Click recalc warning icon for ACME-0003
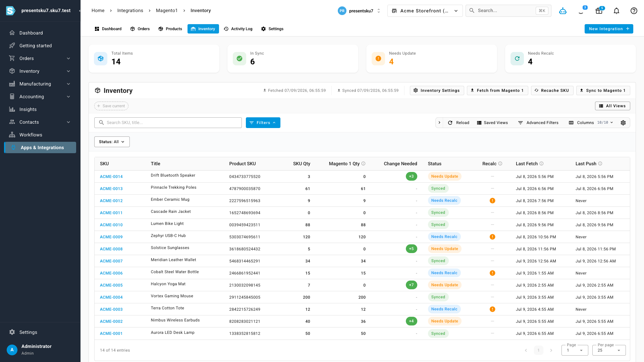The image size is (644, 362). 492,309
